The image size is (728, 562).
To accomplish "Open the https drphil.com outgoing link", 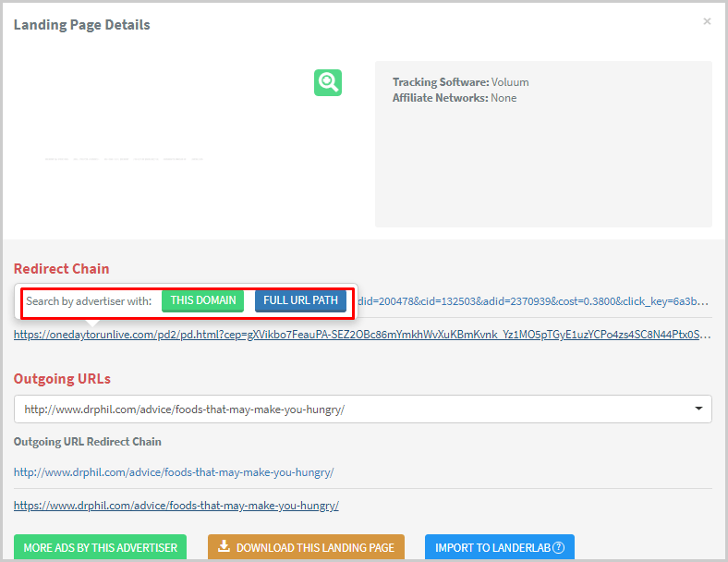I will (x=176, y=506).
